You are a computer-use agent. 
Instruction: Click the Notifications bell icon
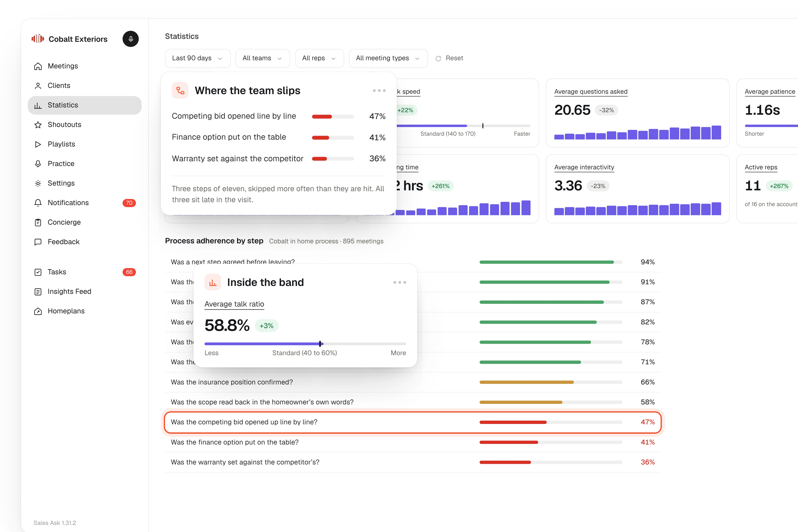tap(38, 203)
